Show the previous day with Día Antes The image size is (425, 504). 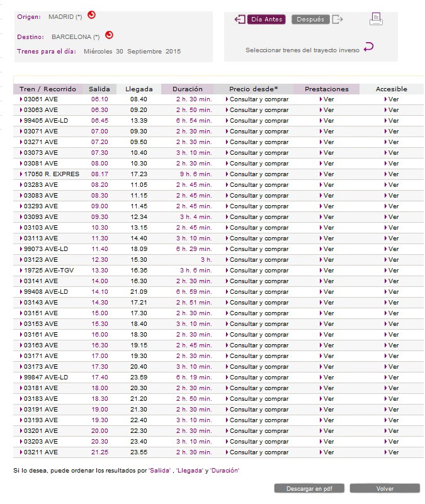coord(266,20)
